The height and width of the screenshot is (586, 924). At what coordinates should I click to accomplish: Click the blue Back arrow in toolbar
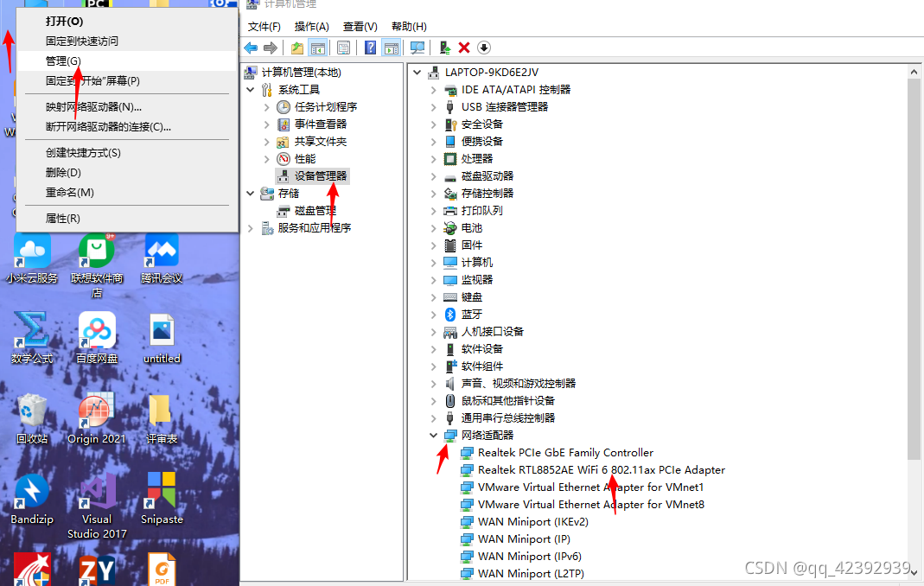pos(251,48)
